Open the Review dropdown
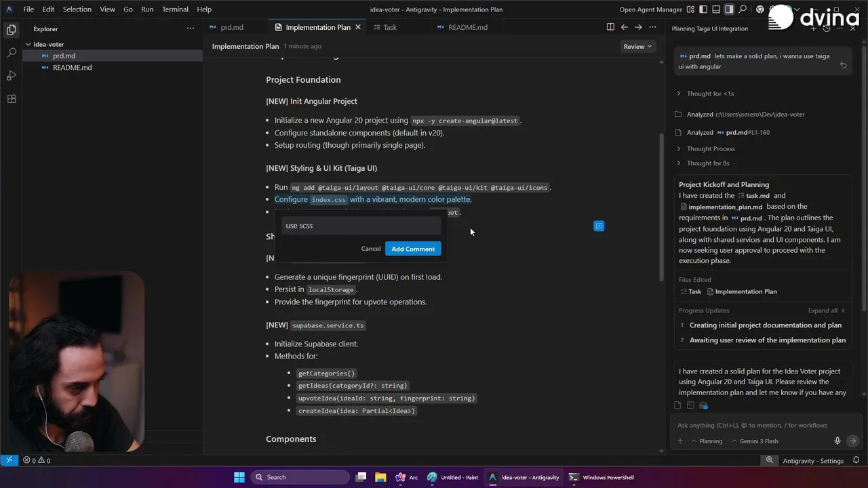 point(638,46)
